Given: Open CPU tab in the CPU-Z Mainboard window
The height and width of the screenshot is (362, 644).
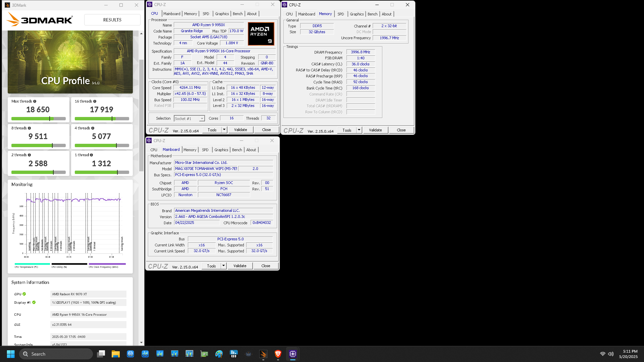Looking at the screenshot, I should coord(154,150).
